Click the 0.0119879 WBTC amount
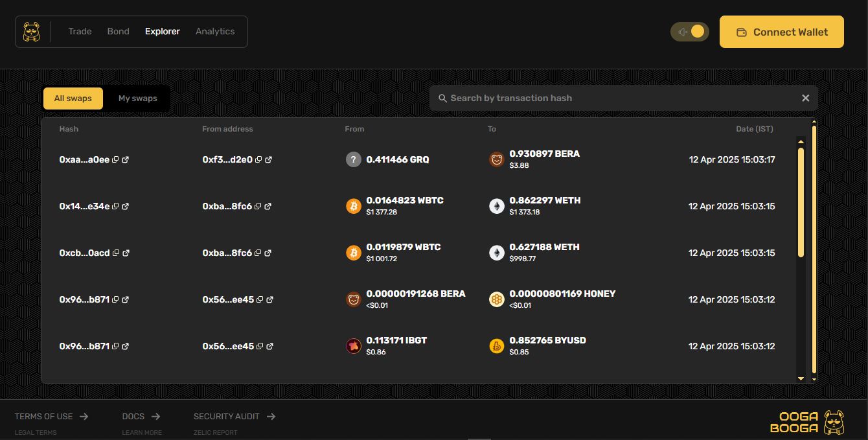 (404, 247)
